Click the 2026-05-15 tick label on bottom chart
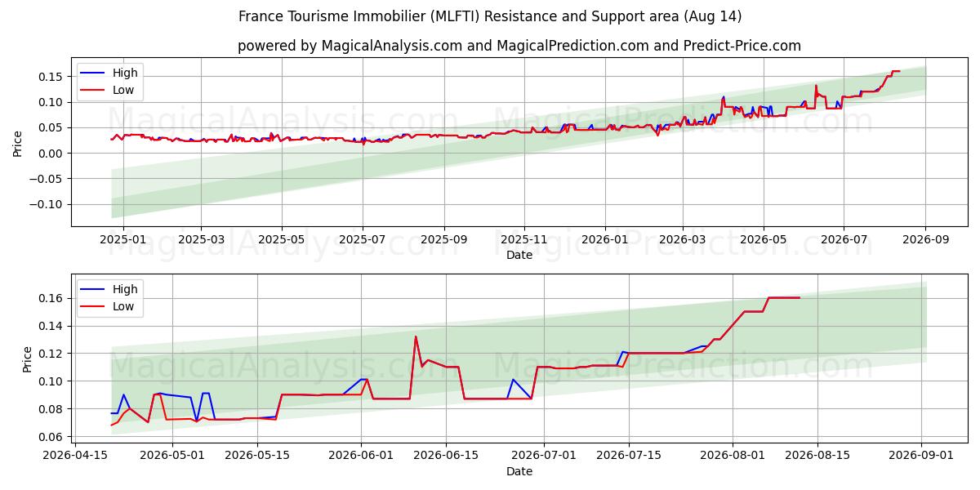980x490 pixels. [257, 457]
